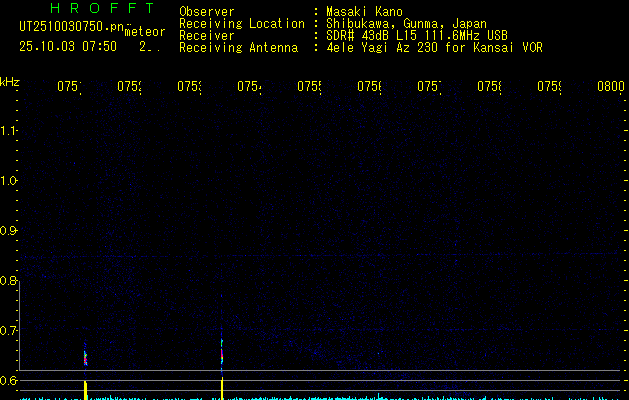629x400 pixels.
Task: Click the 0.6 kHz frequency axis label
Action: tap(10, 381)
